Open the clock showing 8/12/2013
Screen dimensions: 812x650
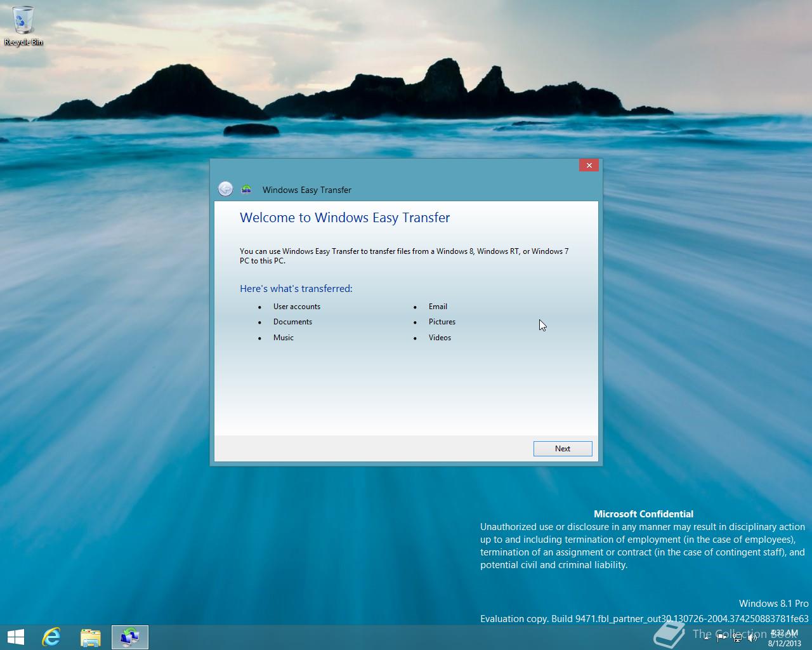click(x=783, y=638)
